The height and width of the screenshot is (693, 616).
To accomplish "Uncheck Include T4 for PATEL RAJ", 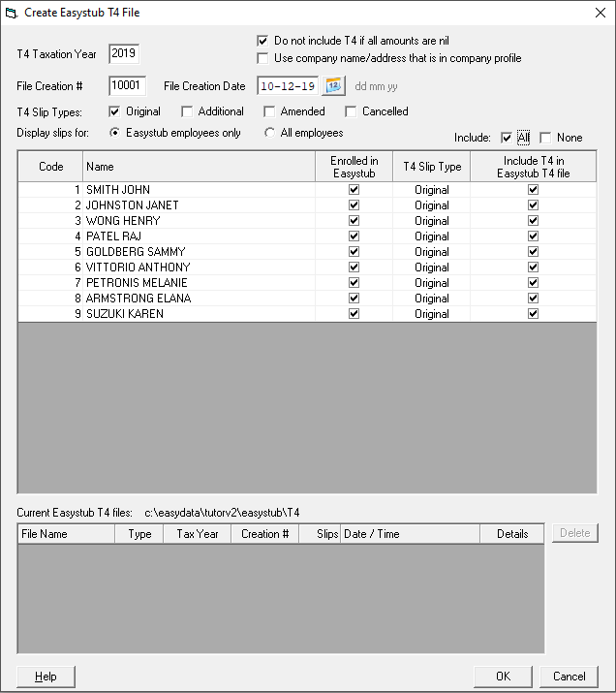I will pyautogui.click(x=533, y=236).
